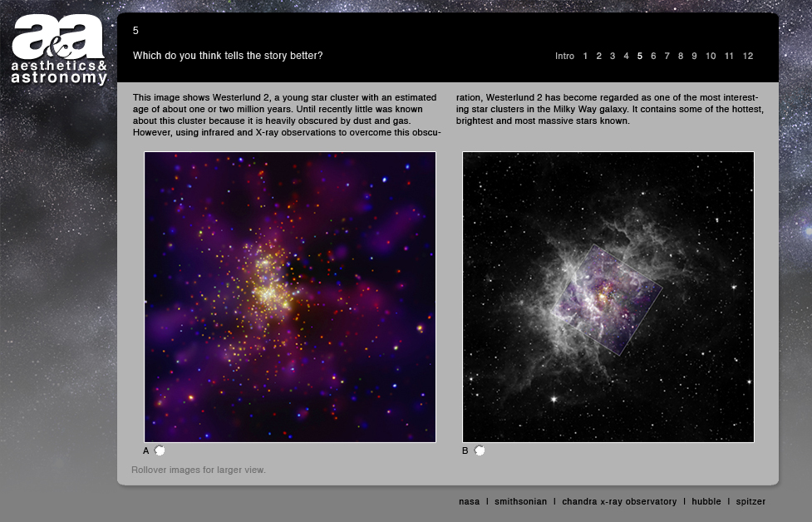Open survey page 9

(x=694, y=56)
